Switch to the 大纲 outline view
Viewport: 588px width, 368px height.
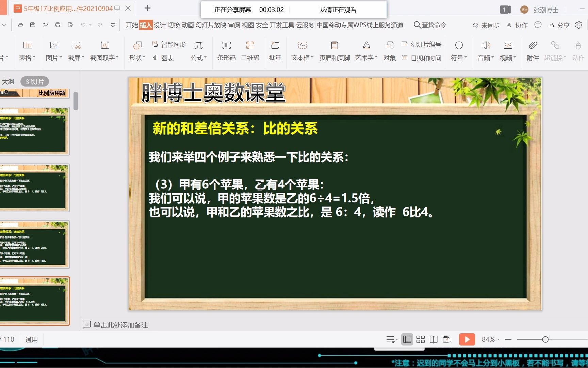(x=9, y=81)
